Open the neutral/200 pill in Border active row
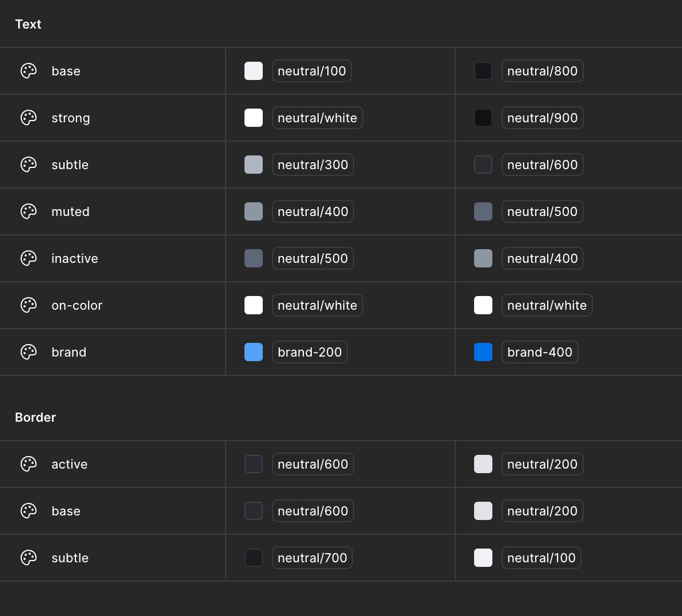The image size is (682, 616). pyautogui.click(x=543, y=464)
